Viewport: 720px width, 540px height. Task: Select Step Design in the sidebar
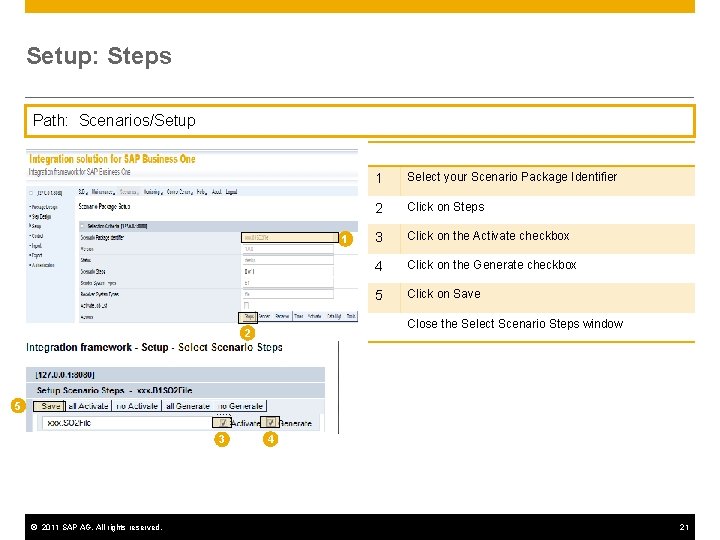[40, 216]
